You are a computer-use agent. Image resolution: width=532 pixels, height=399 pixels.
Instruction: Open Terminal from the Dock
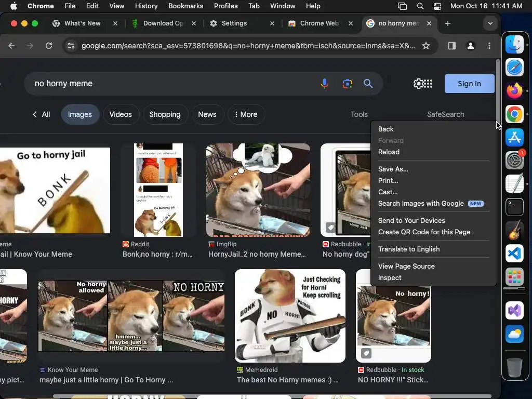[515, 207]
